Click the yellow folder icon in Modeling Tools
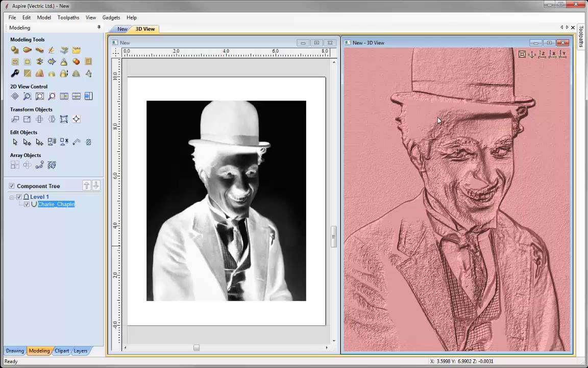 [x=77, y=50]
